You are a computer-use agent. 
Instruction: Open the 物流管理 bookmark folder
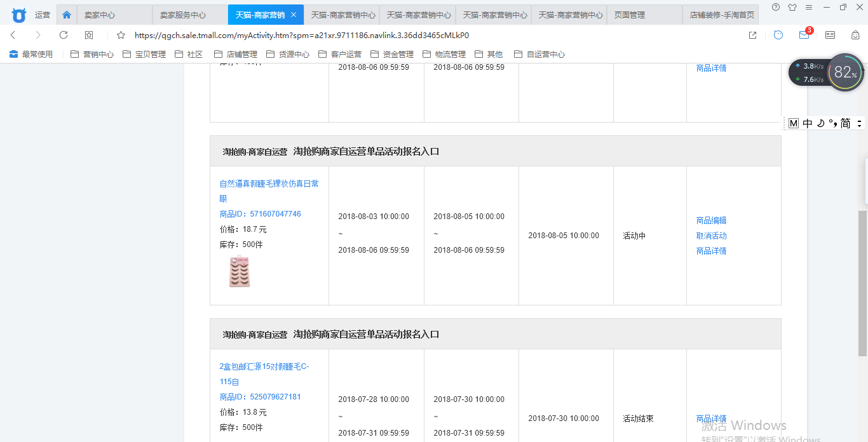click(444, 55)
